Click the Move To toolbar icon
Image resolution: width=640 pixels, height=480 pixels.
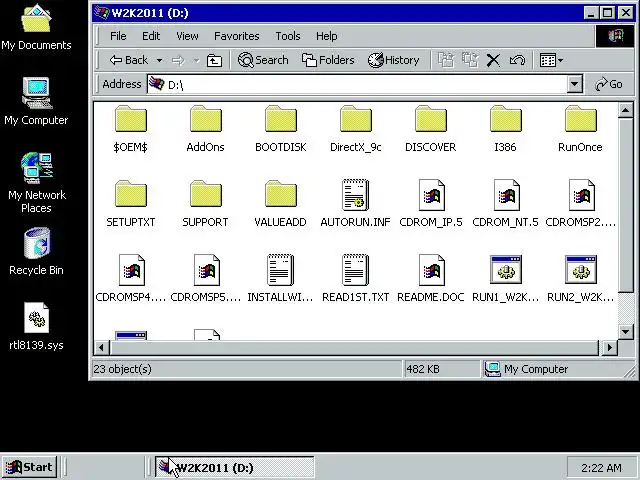point(446,60)
